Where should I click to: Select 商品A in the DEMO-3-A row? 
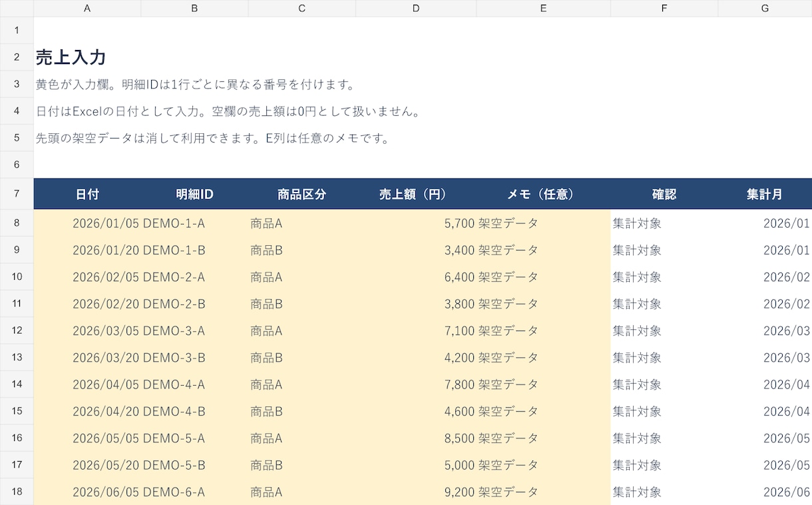pos(302,330)
